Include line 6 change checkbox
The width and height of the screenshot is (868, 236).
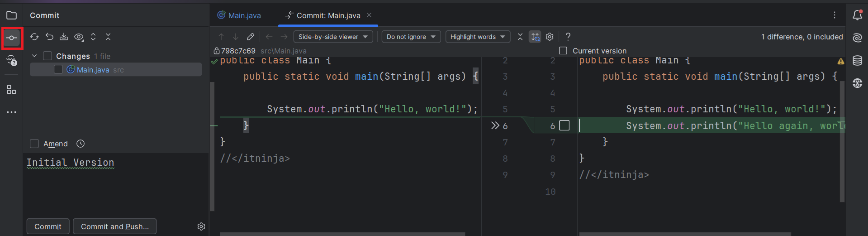click(x=564, y=125)
